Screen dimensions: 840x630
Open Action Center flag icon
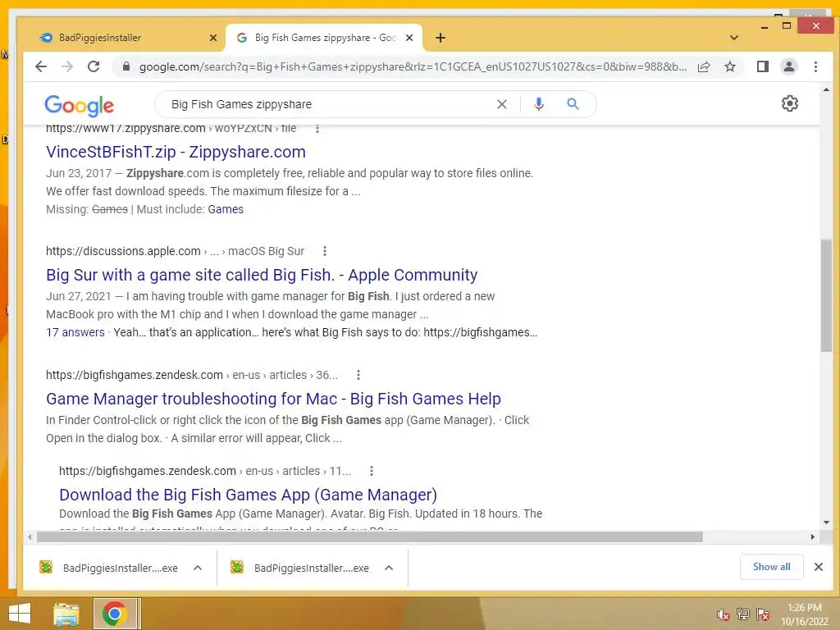click(x=763, y=614)
